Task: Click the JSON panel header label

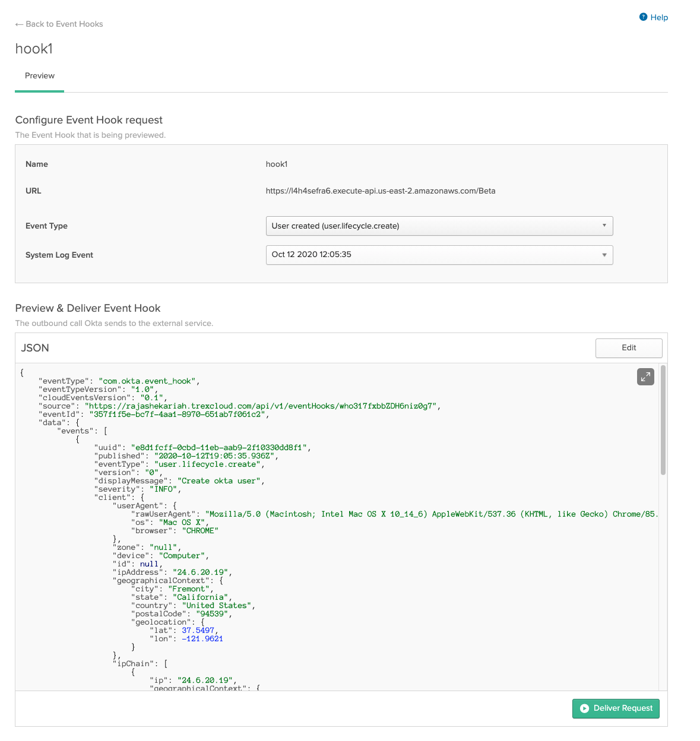Action: click(35, 348)
